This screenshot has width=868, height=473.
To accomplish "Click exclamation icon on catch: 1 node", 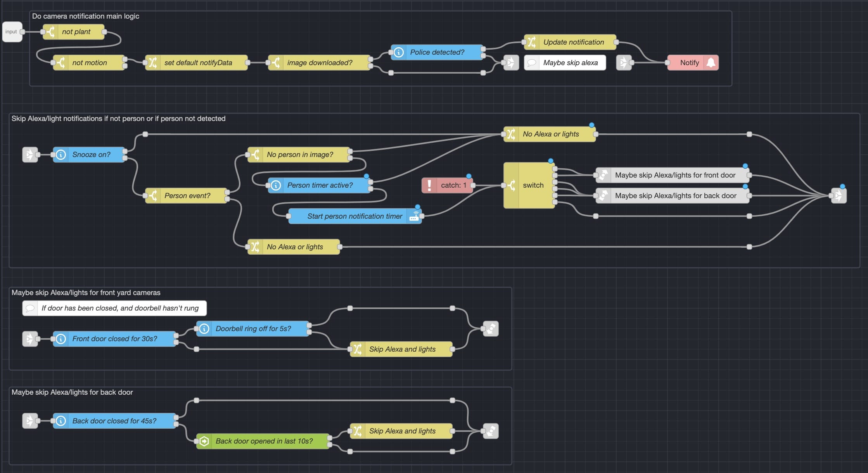I will [429, 185].
